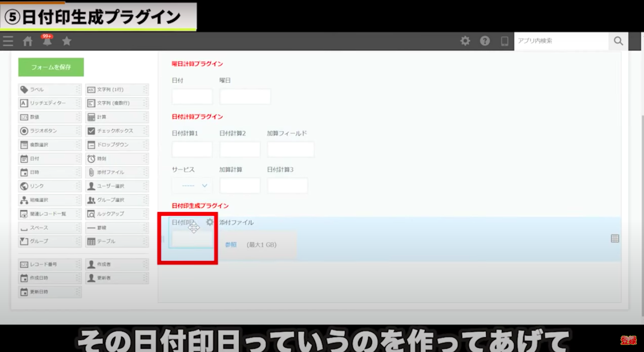Click the magnifier search button

click(x=618, y=41)
